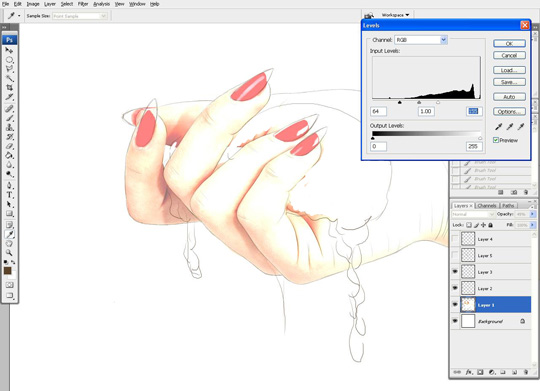Select the Hand tool
The width and height of the screenshot is (540, 391).
[x=9, y=244]
